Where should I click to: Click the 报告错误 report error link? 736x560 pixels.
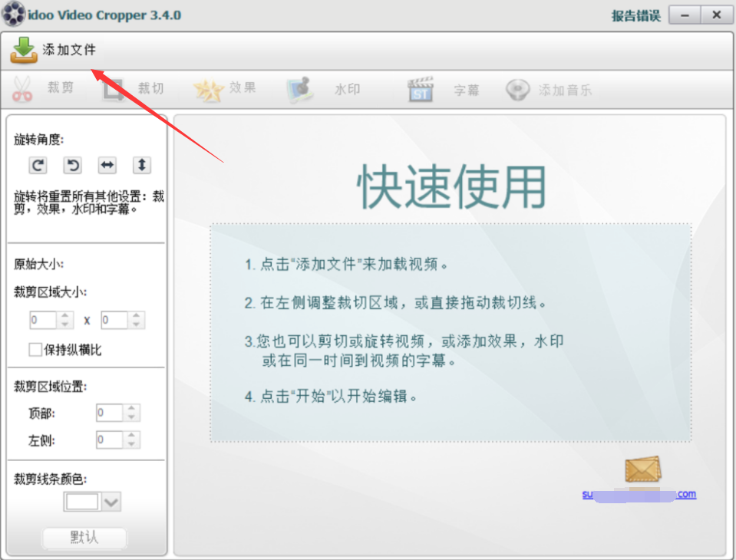635,16
